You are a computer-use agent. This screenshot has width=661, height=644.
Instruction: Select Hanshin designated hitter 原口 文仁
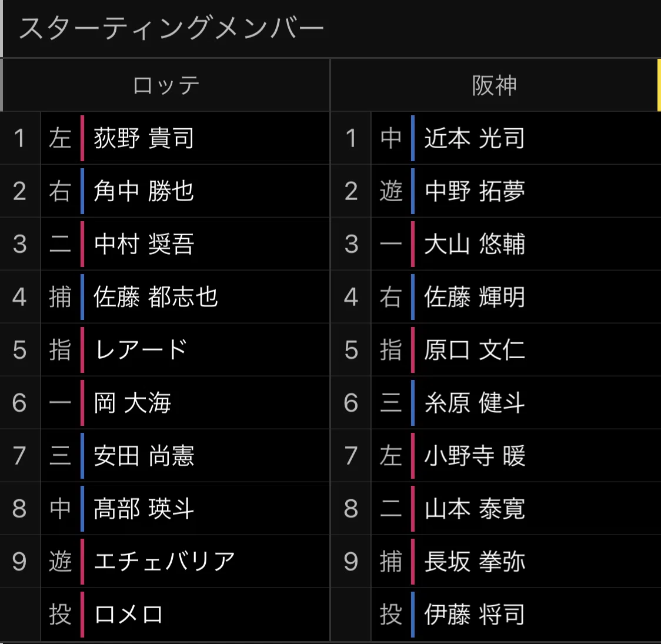475,350
